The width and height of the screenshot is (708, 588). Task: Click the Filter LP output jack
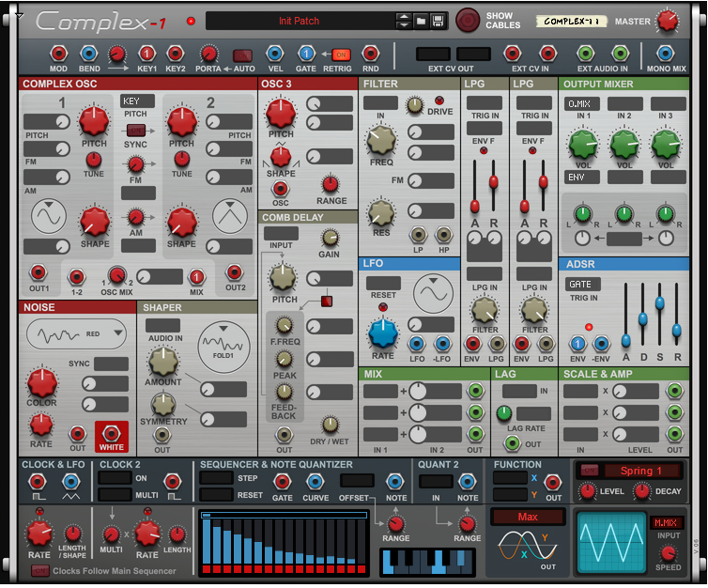coord(418,235)
